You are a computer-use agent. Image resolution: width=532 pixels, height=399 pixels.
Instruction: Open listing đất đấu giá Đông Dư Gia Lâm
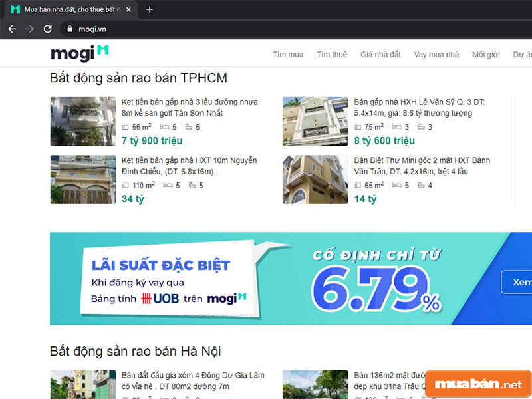tap(193, 380)
